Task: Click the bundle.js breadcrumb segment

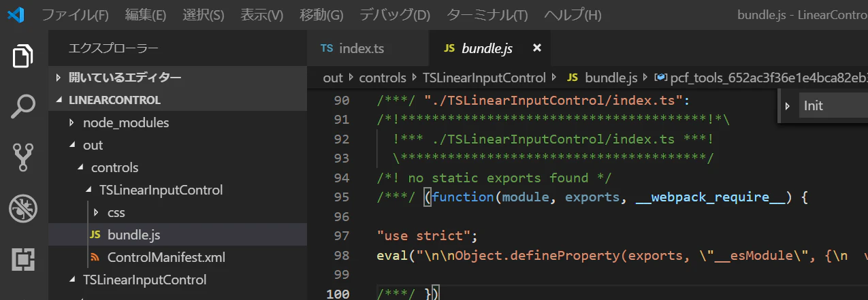Action: coord(611,78)
